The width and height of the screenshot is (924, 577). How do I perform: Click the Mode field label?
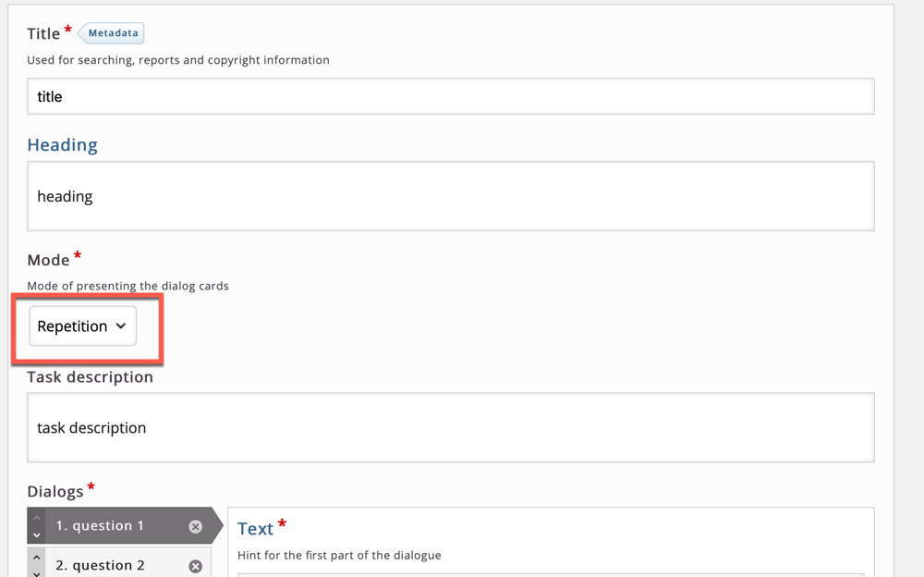pyautogui.click(x=48, y=260)
